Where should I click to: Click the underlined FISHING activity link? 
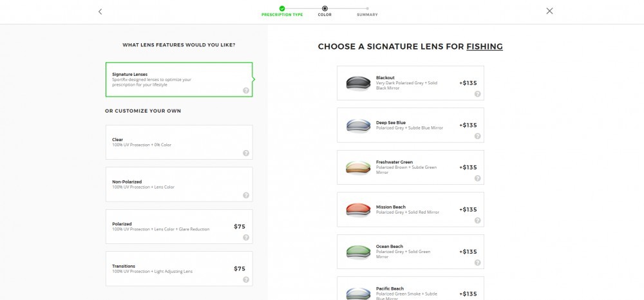[485, 47]
